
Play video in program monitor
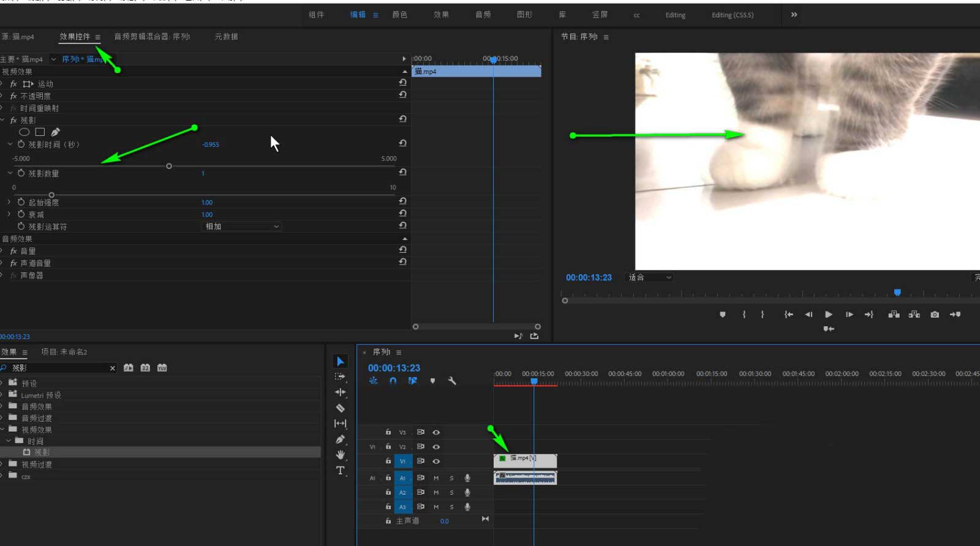pos(828,315)
